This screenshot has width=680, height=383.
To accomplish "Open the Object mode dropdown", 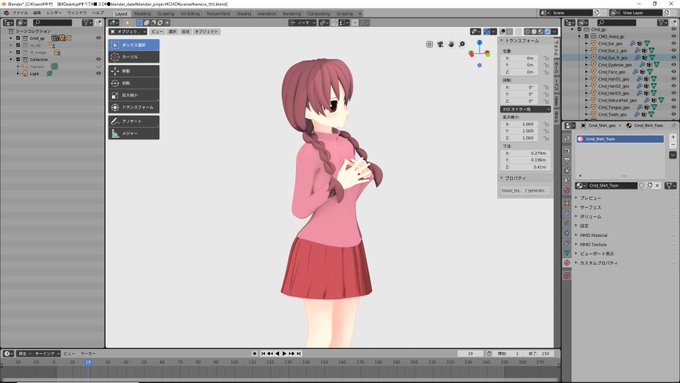I will click(128, 32).
